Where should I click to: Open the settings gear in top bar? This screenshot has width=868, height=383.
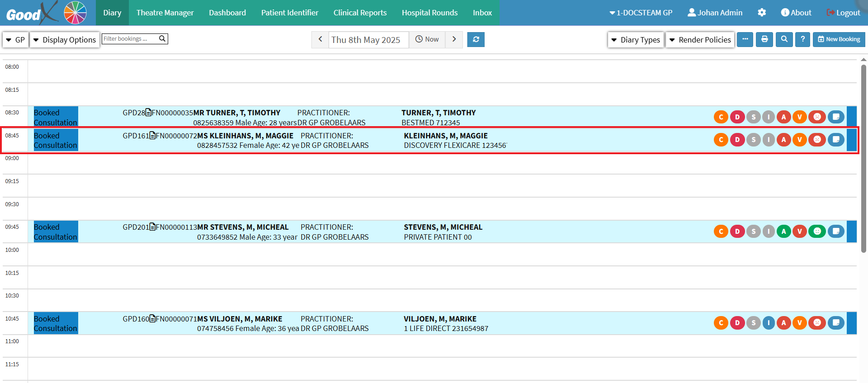pyautogui.click(x=762, y=13)
